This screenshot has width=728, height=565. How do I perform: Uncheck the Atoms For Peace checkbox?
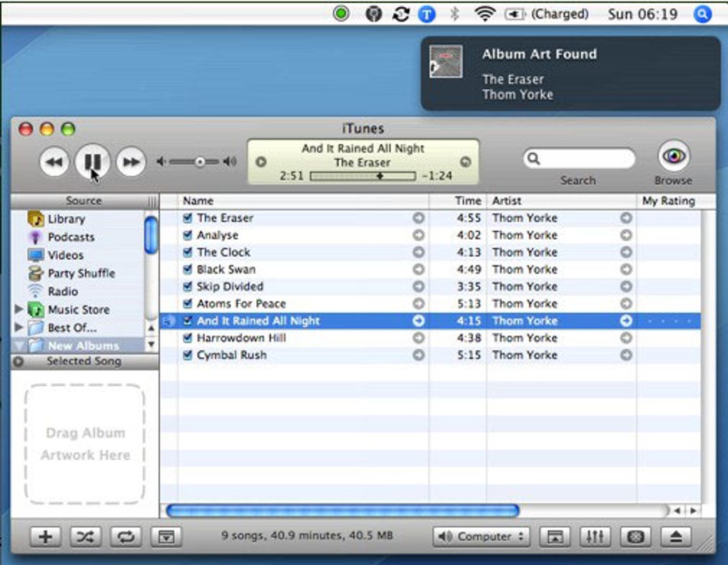click(x=188, y=303)
